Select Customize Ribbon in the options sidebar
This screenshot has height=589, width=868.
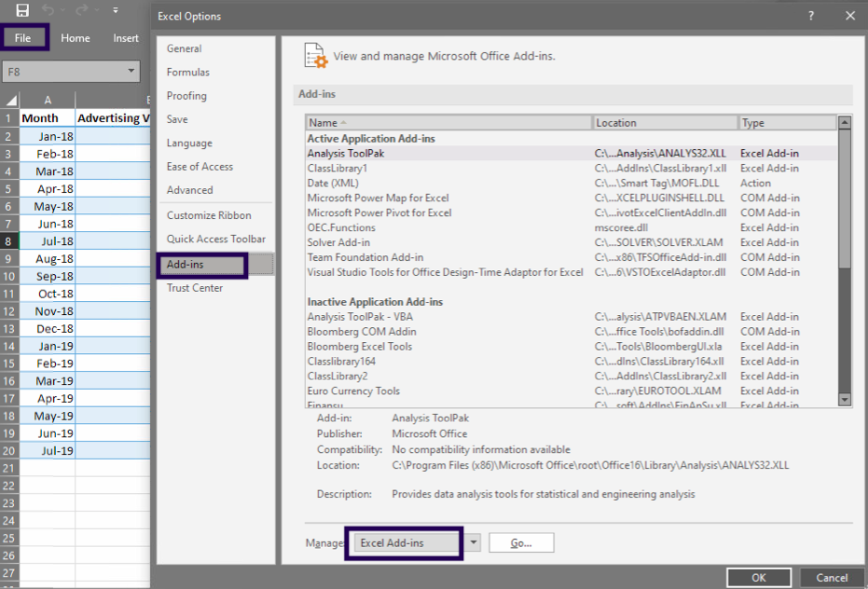tap(209, 215)
